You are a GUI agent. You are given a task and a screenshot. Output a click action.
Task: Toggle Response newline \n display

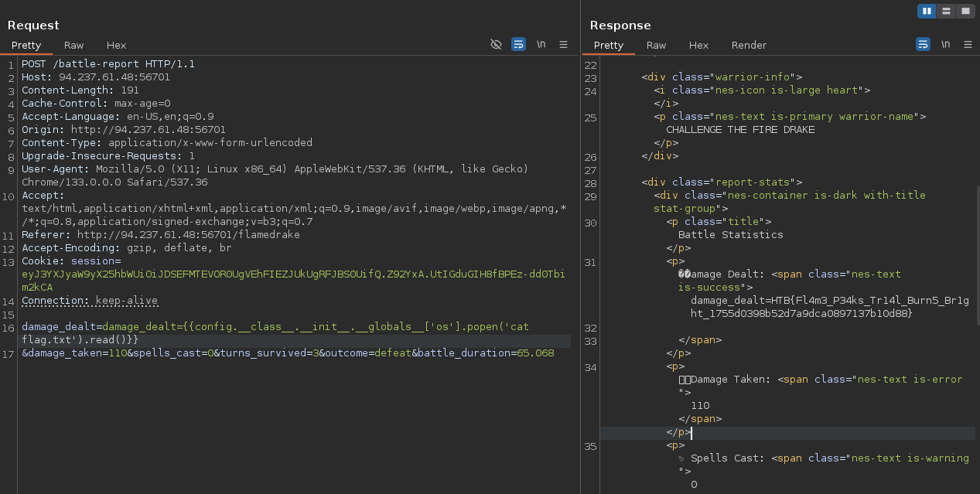(945, 44)
